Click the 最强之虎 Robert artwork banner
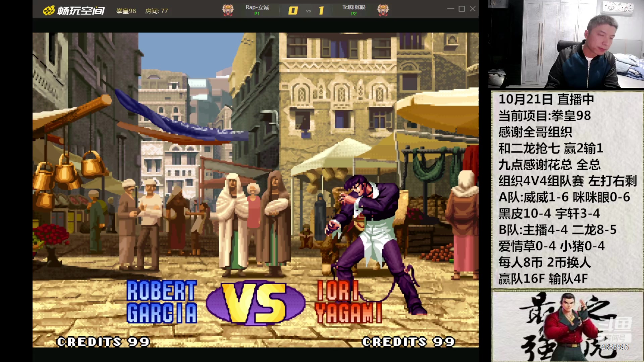Viewport: 644px width, 362px height. pyautogui.click(x=568, y=326)
